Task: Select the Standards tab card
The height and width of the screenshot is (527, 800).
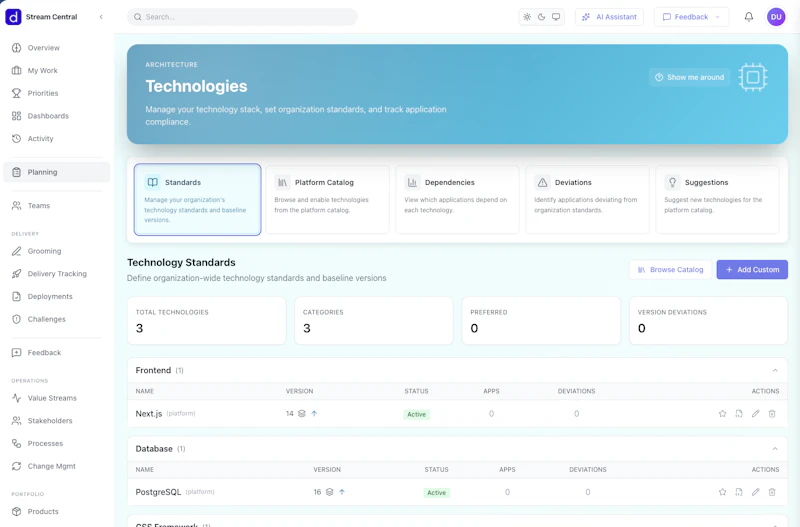Action: click(x=197, y=199)
